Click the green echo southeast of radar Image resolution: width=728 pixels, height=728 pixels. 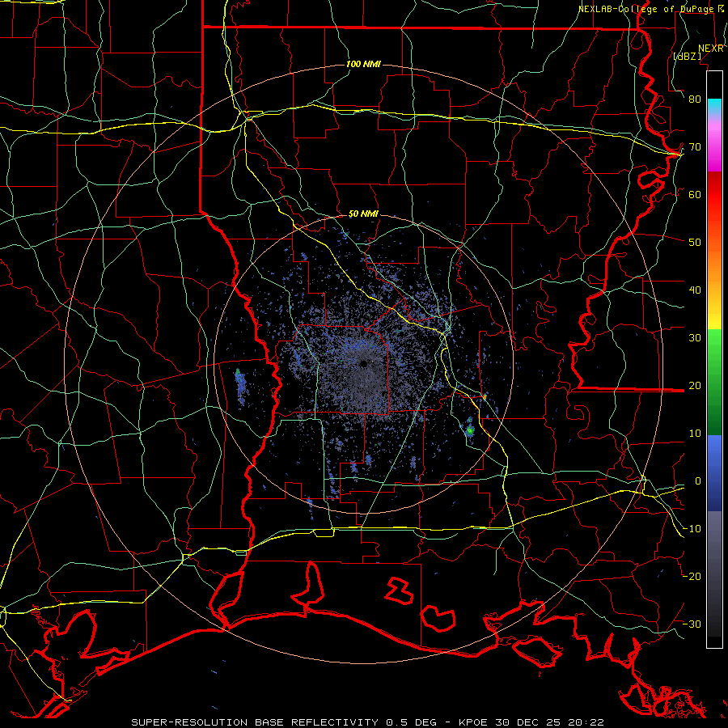(x=470, y=430)
